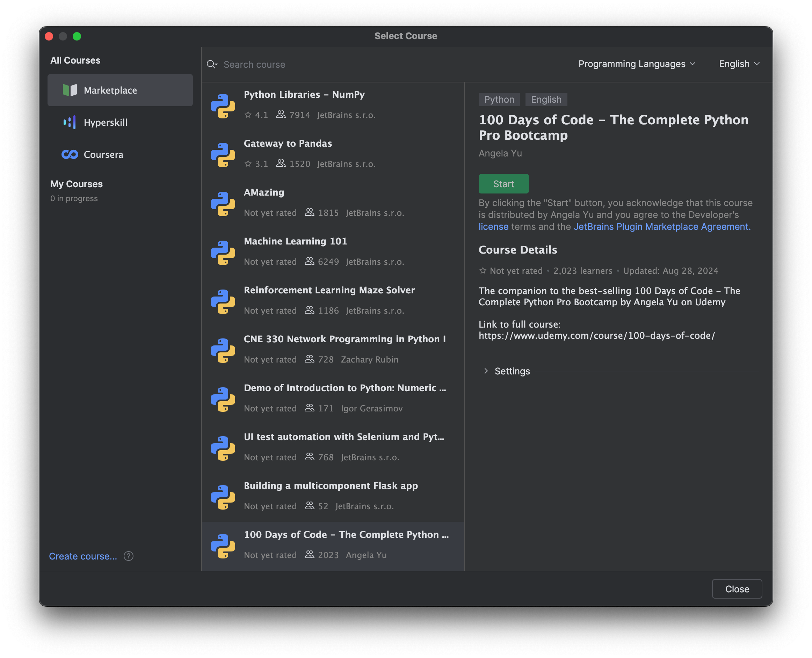Image resolution: width=812 pixels, height=658 pixels.
Task: Select the Hyperskill sidebar tab
Action: click(x=106, y=123)
